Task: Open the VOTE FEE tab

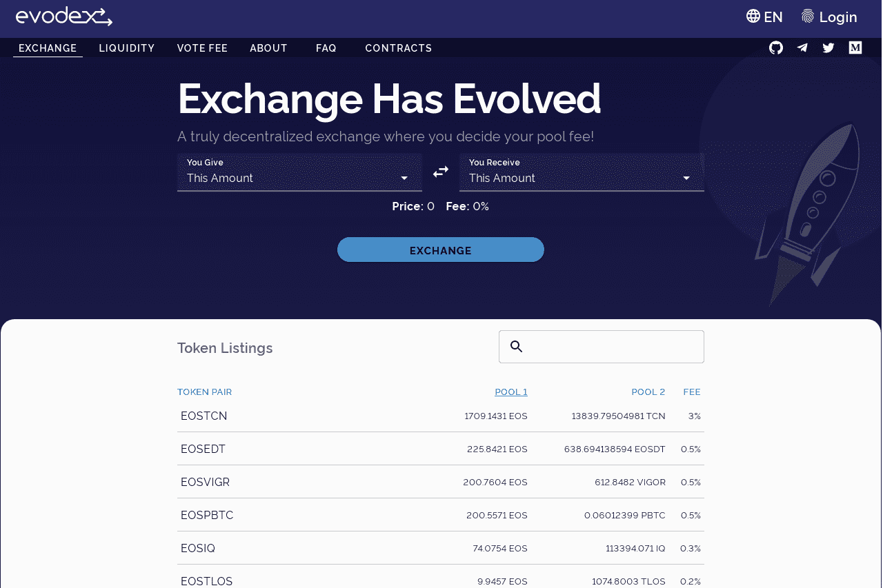Action: [x=202, y=48]
